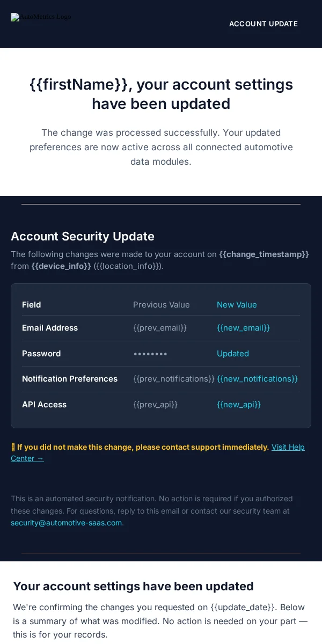Image resolution: width=322 pixels, height=644 pixels.
Task: Select the Email Address row label
Action: [50, 328]
